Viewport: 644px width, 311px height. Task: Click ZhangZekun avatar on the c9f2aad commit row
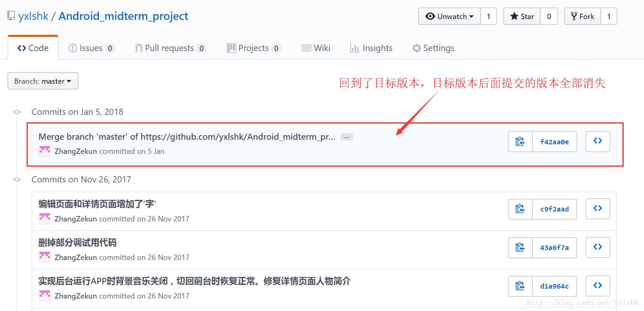click(44, 219)
